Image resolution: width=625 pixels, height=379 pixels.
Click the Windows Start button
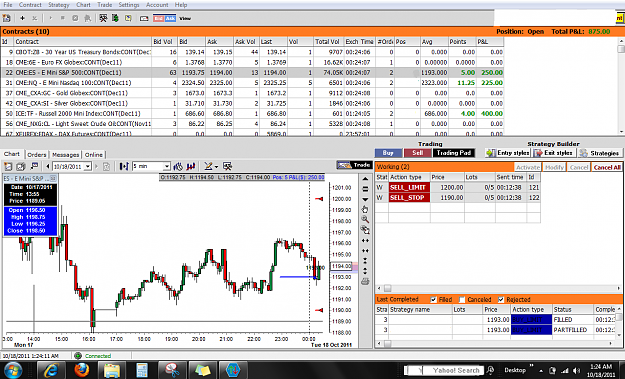13,371
